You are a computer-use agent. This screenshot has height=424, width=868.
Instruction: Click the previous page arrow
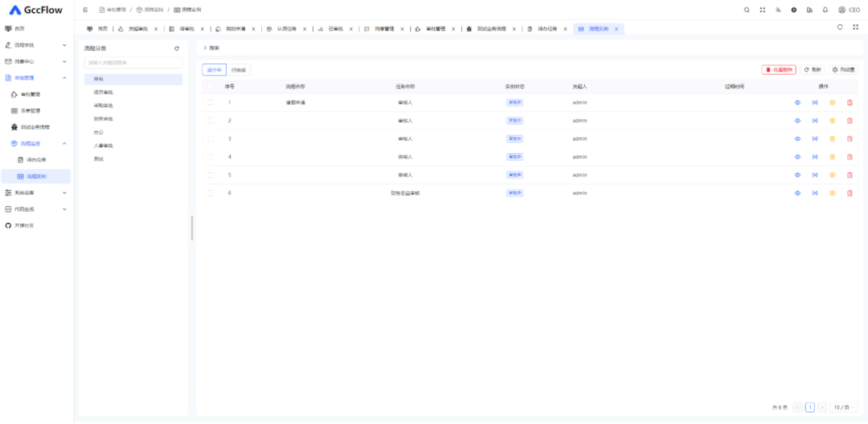coord(798,407)
